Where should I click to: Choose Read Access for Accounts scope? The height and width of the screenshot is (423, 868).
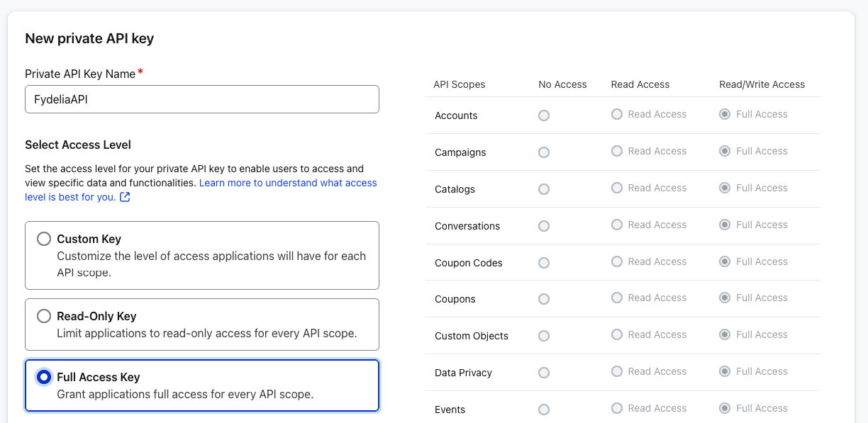click(617, 114)
